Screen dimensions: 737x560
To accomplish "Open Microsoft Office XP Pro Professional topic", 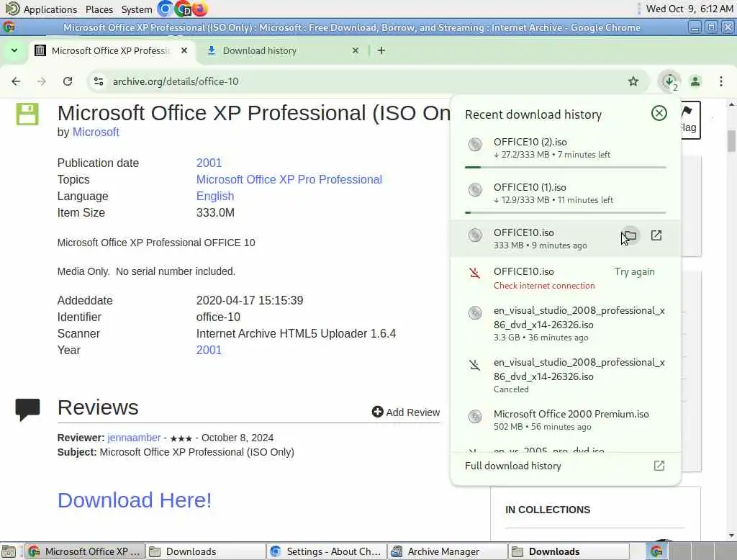I will pos(289,180).
